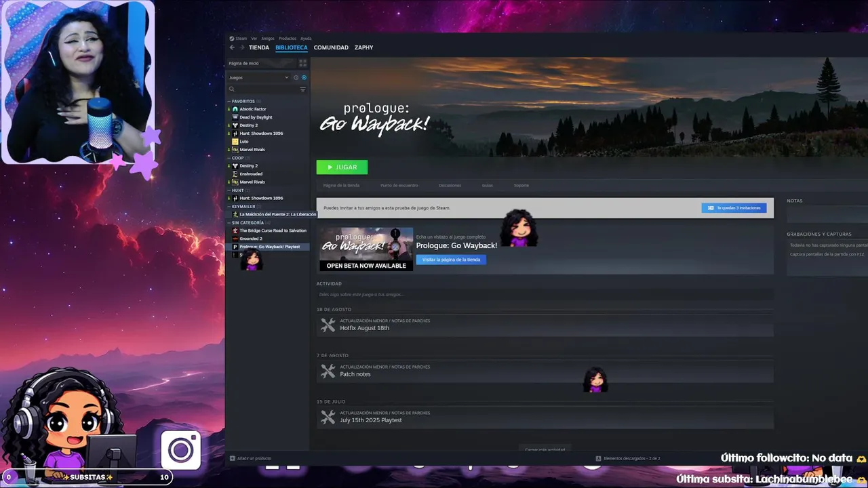
Task: Switch to the TIENDA tab
Action: (x=259, y=47)
